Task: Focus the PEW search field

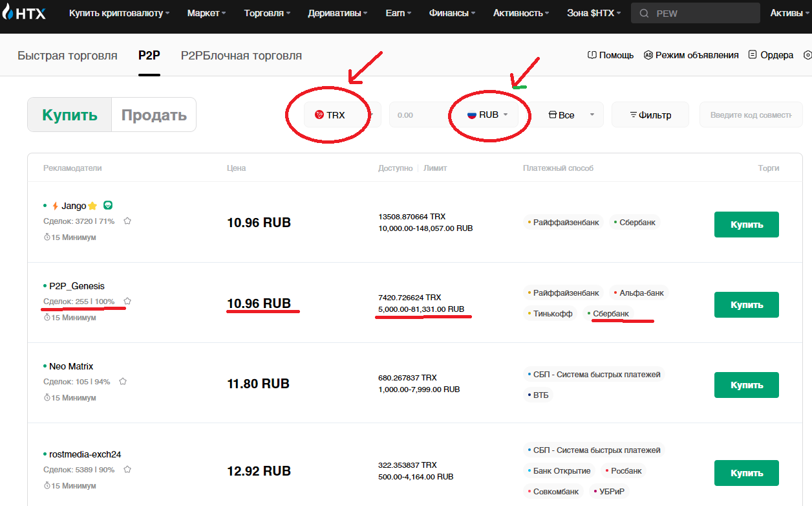Action: pos(696,13)
